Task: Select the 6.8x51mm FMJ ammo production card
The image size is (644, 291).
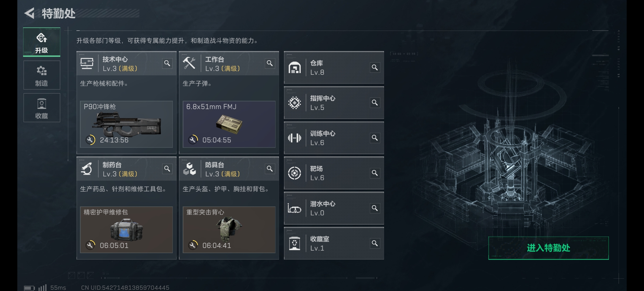Action: pos(229,124)
